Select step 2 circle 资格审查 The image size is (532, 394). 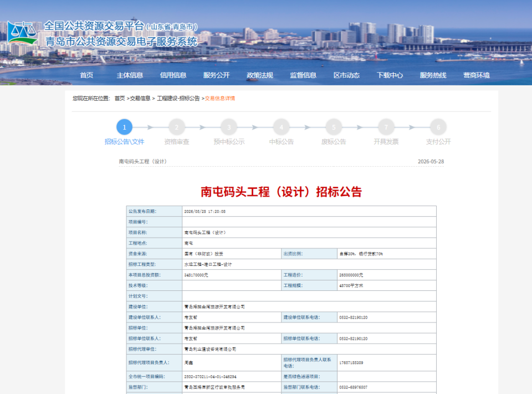(177, 127)
